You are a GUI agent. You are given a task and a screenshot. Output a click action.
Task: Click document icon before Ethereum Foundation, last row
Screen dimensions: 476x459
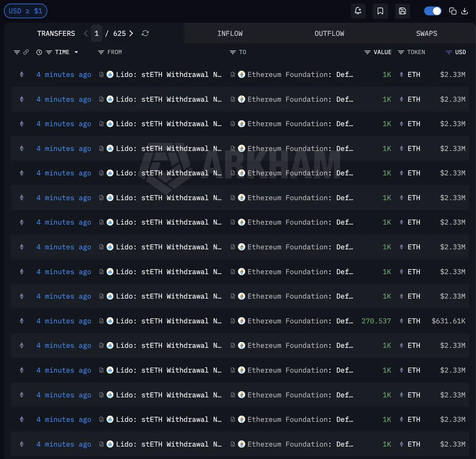(233, 444)
